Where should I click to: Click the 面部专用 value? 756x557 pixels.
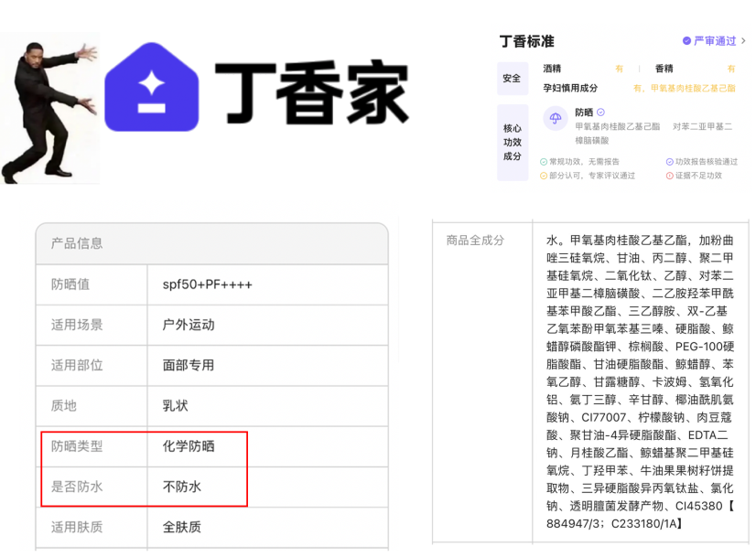tap(189, 365)
